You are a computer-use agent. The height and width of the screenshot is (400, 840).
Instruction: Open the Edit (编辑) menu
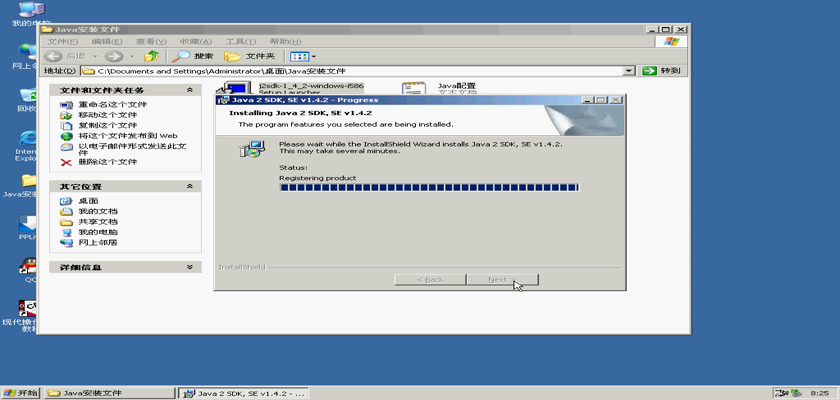pyautogui.click(x=107, y=42)
